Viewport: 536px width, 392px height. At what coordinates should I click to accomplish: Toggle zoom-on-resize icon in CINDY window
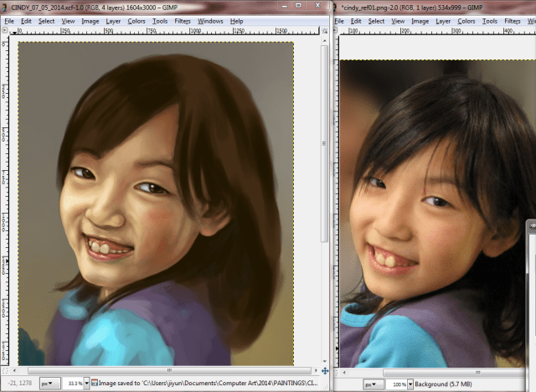[x=325, y=31]
